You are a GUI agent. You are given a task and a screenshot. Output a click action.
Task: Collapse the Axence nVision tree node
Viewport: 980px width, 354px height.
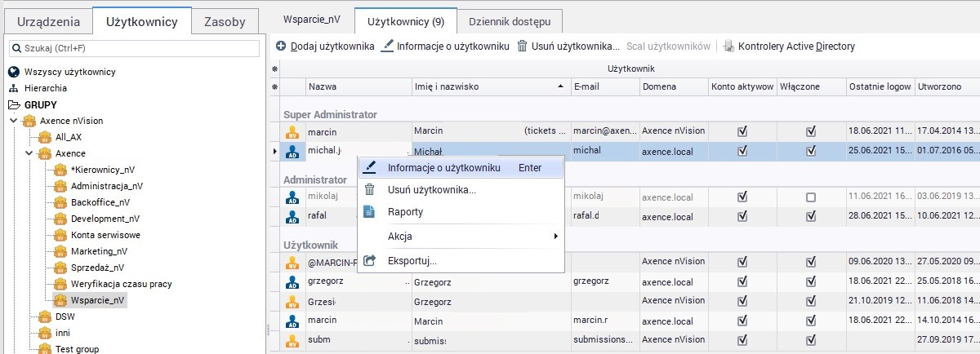pyautogui.click(x=13, y=121)
